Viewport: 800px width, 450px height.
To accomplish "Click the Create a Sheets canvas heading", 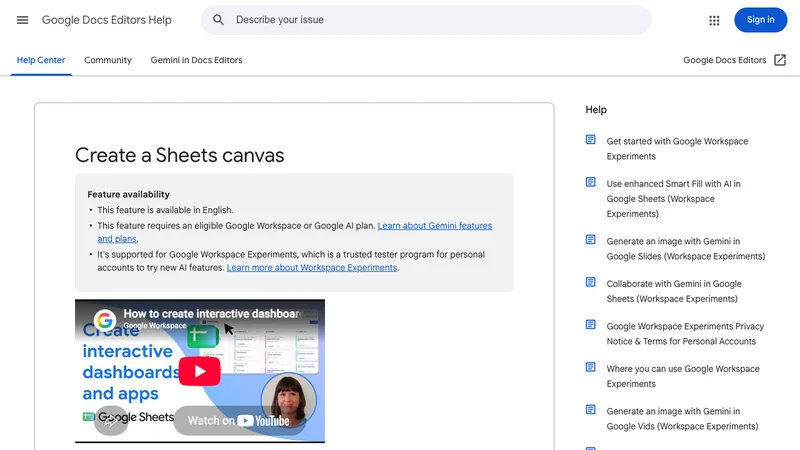I will 180,155.
